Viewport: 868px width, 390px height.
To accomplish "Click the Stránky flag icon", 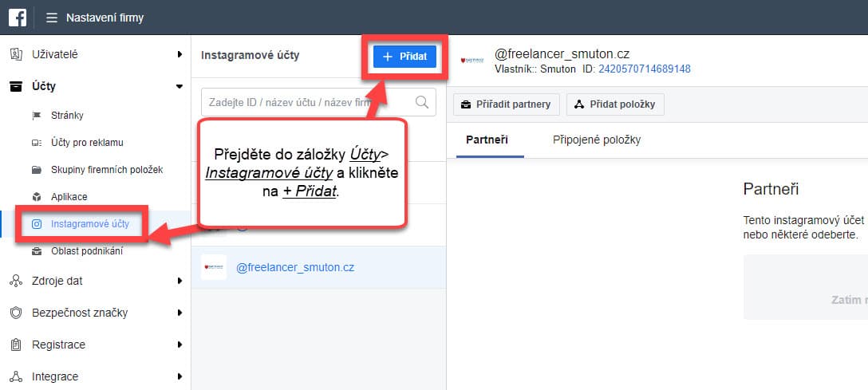I will (x=37, y=116).
